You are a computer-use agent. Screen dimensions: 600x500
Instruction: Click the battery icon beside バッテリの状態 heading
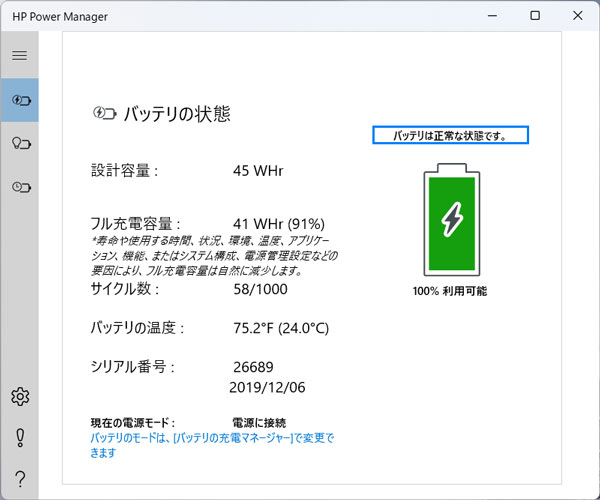coord(105,114)
